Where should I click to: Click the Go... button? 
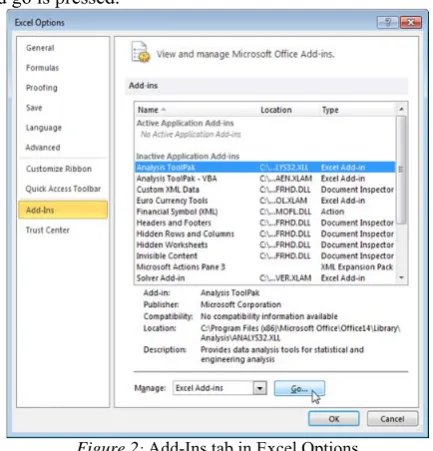[x=299, y=389]
